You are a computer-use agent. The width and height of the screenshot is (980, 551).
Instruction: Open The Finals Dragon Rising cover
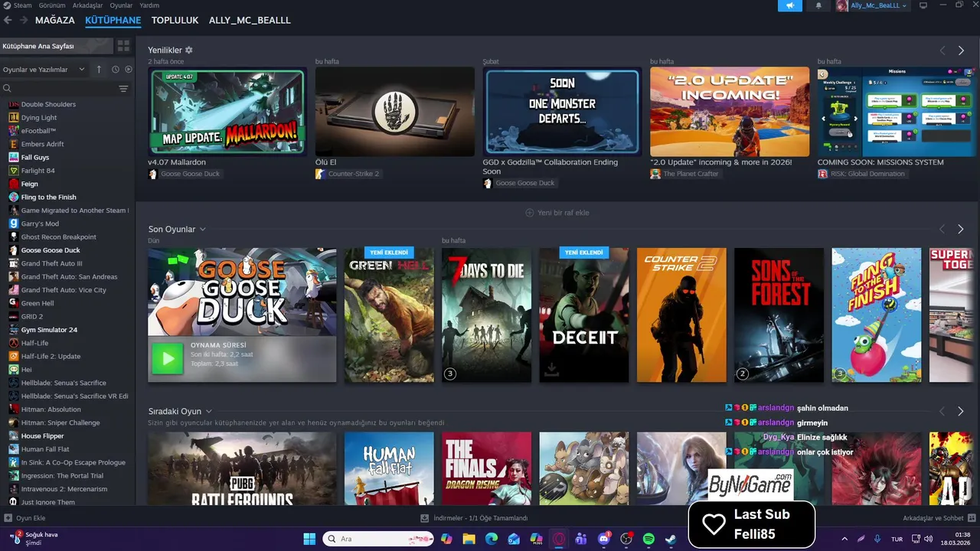[486, 468]
